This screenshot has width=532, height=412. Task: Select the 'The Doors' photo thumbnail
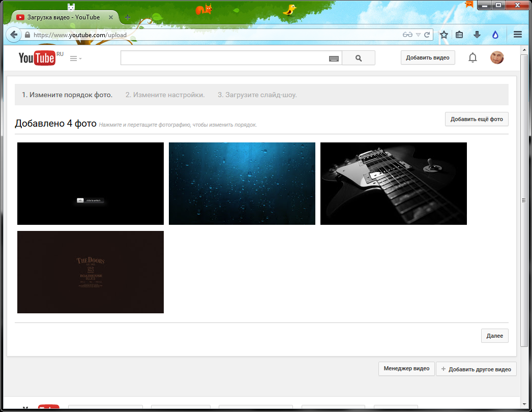point(91,272)
